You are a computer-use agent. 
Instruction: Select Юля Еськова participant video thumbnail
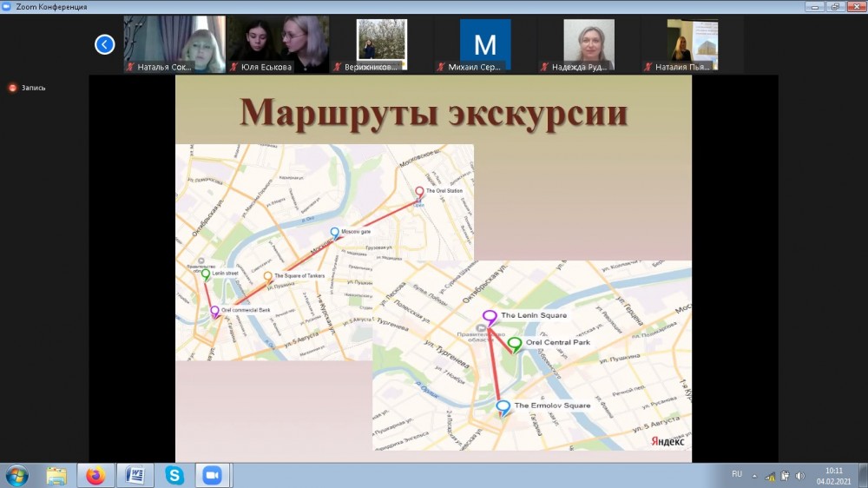[278, 43]
